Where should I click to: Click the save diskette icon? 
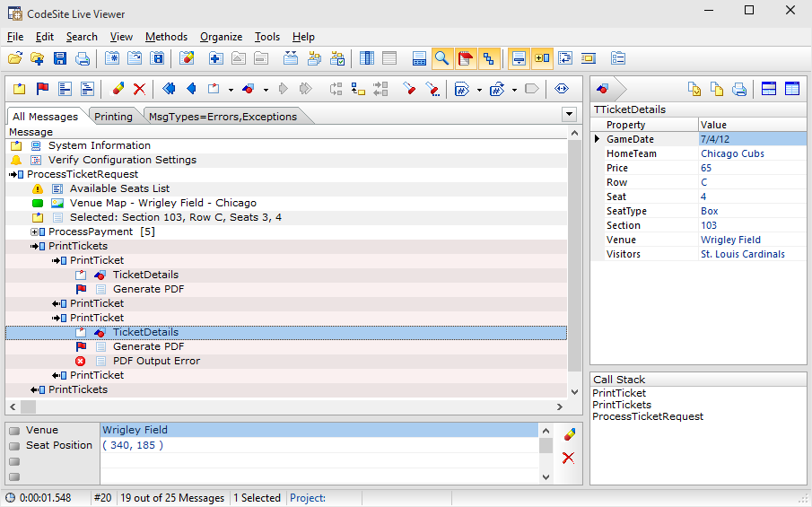coord(60,58)
